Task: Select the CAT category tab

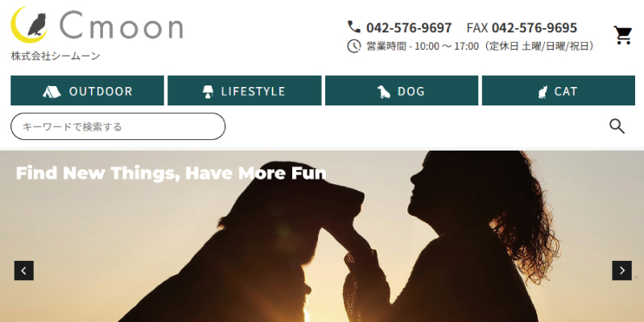Action: [x=559, y=90]
